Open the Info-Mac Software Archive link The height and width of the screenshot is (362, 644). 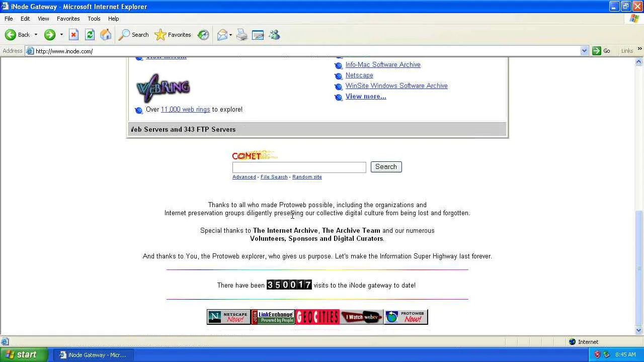click(383, 65)
